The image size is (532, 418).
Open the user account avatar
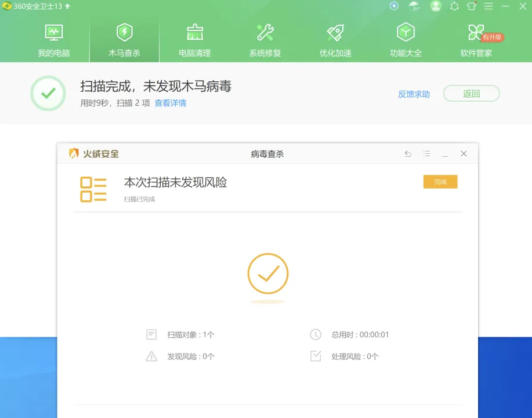pos(436,6)
